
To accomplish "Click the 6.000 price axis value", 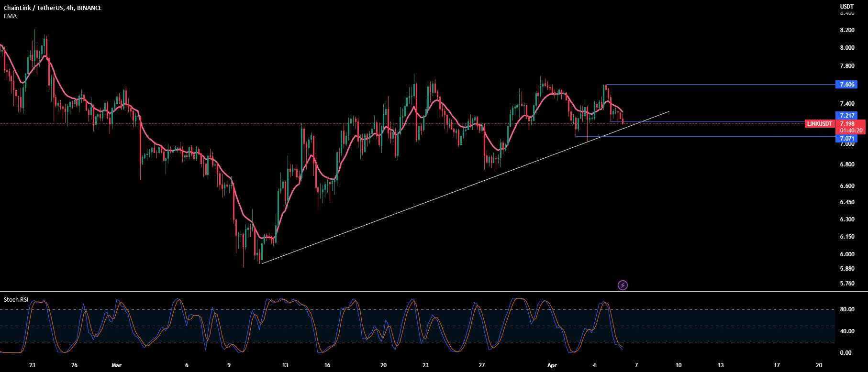I will click(x=847, y=254).
